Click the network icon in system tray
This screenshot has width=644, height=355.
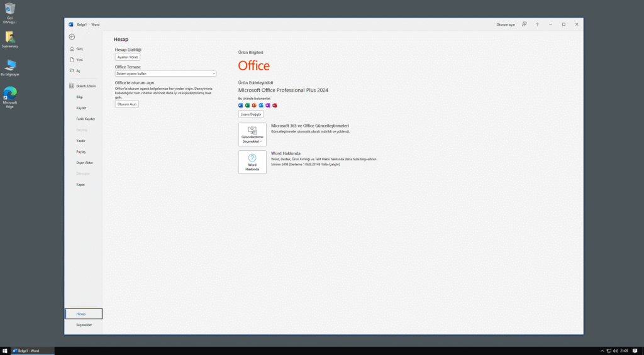pyautogui.click(x=609, y=351)
